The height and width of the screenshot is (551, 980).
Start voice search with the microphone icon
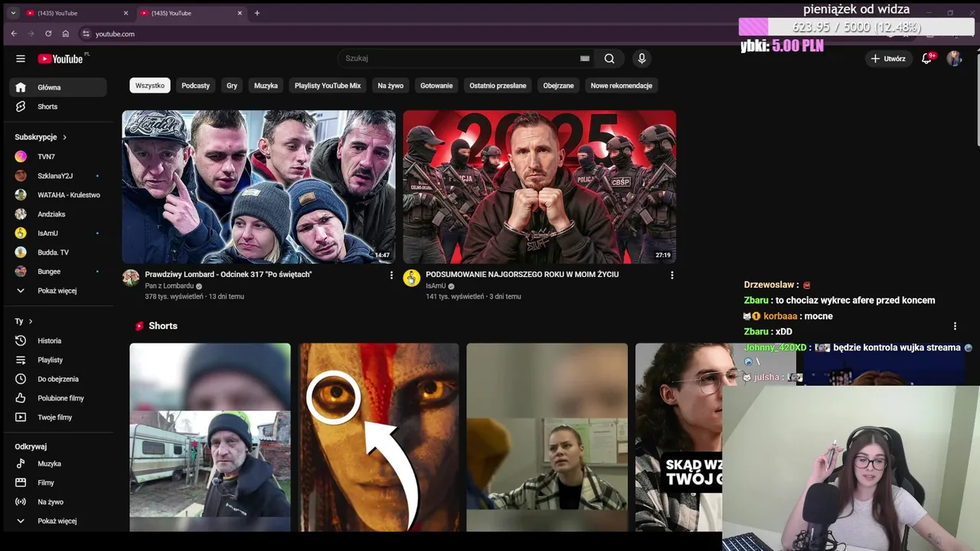[x=642, y=58]
